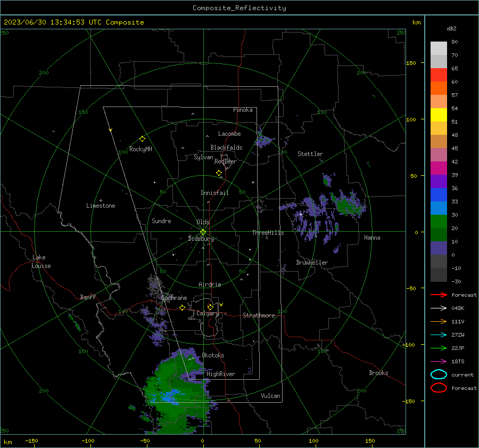Viewport: 479px width, 448px height.
Task: Select the yellow 51 dBZ color swatch
Action: (x=439, y=115)
